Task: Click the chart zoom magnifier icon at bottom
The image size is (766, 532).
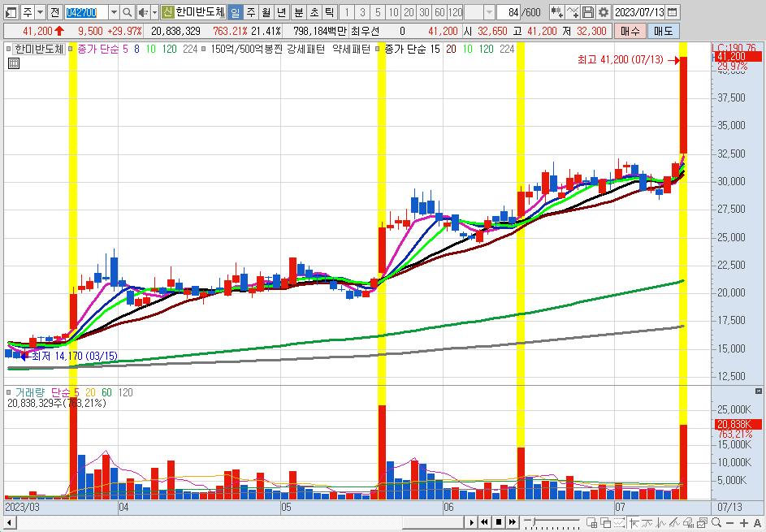Action: point(716,522)
